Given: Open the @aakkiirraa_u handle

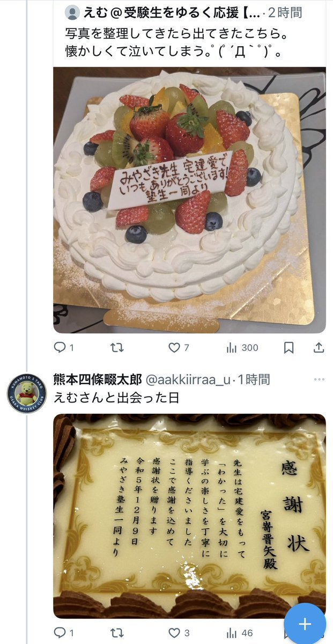Looking at the screenshot, I should (x=188, y=379).
